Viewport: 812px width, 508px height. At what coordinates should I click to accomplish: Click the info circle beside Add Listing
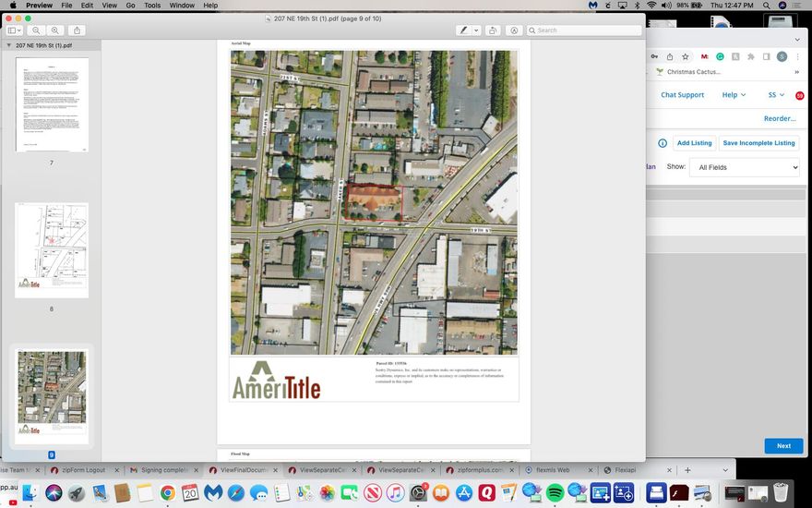662,143
